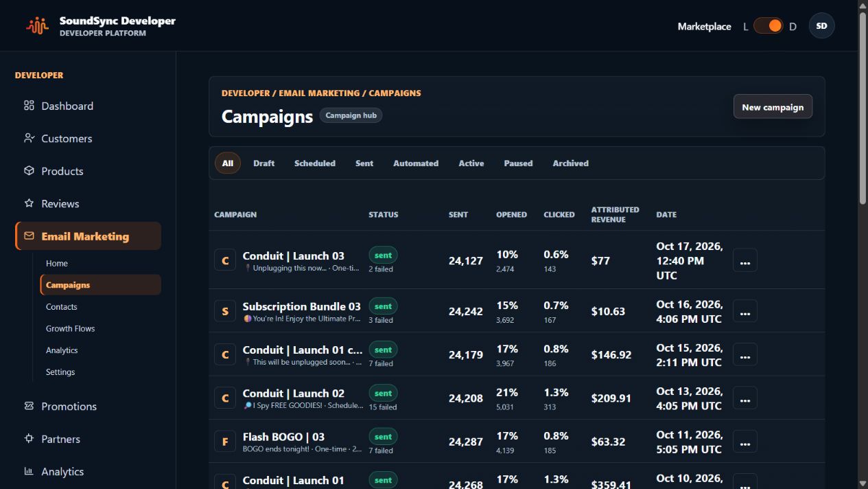Viewport: 868px width, 489px height.
Task: Click the Oct 13, 2026 date cell
Action: [x=689, y=398]
